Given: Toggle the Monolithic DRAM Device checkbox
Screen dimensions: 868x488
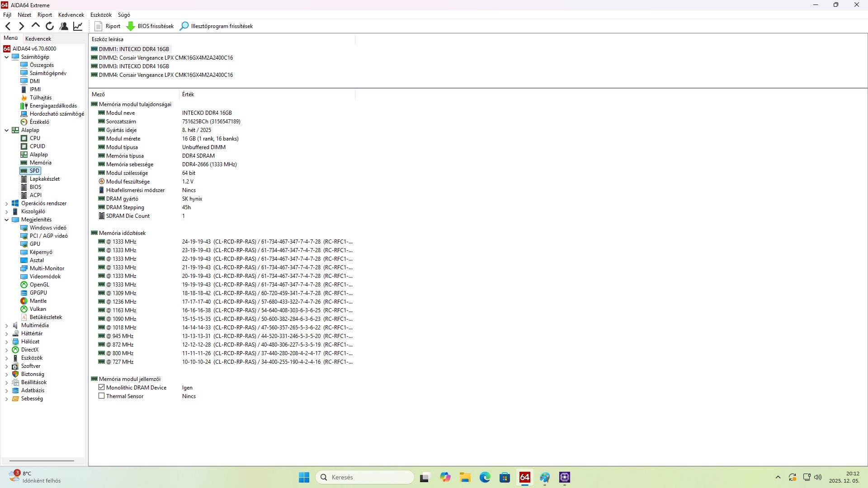Looking at the screenshot, I should point(102,387).
